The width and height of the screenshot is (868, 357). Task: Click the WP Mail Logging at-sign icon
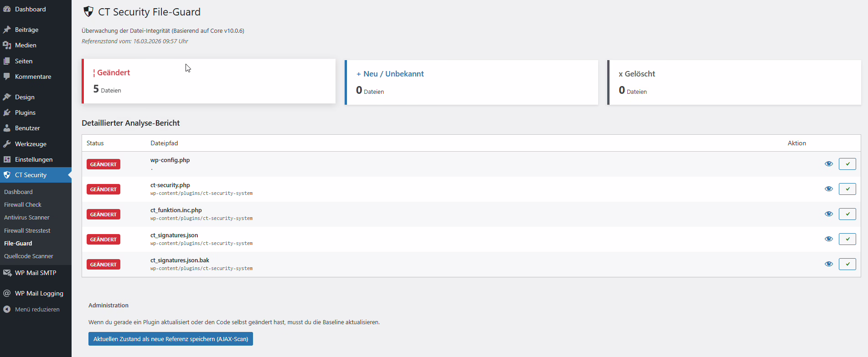7,293
